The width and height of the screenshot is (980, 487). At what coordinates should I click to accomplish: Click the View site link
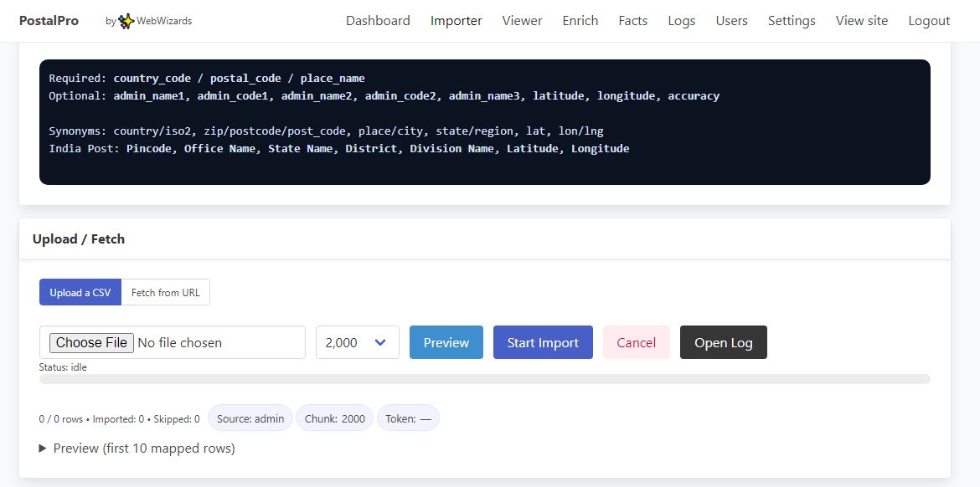(x=861, y=21)
